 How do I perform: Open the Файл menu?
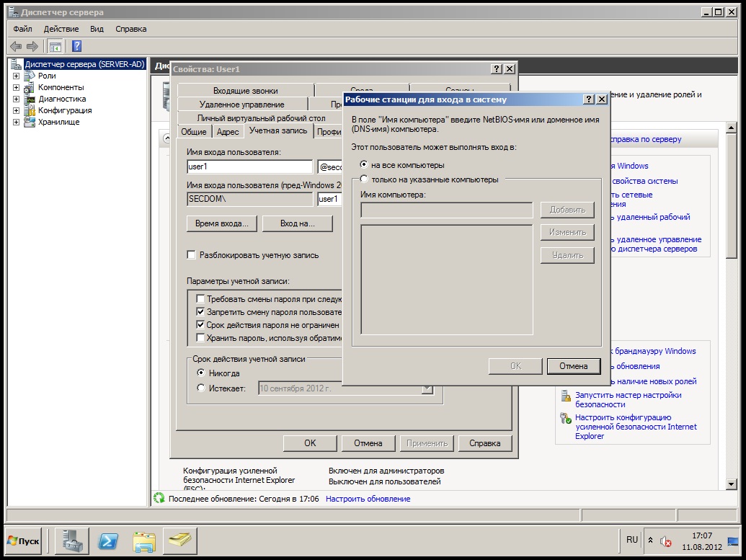click(x=22, y=29)
